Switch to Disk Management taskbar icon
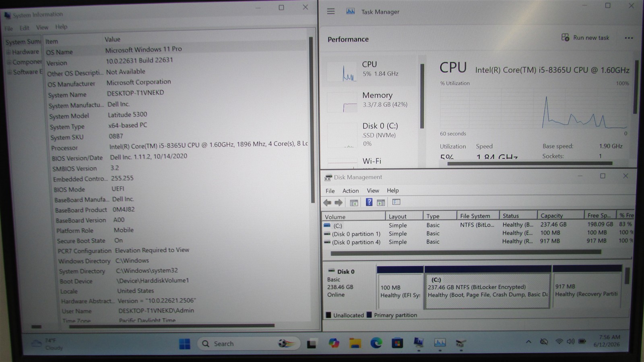This screenshot has height=362, width=644. click(x=461, y=343)
